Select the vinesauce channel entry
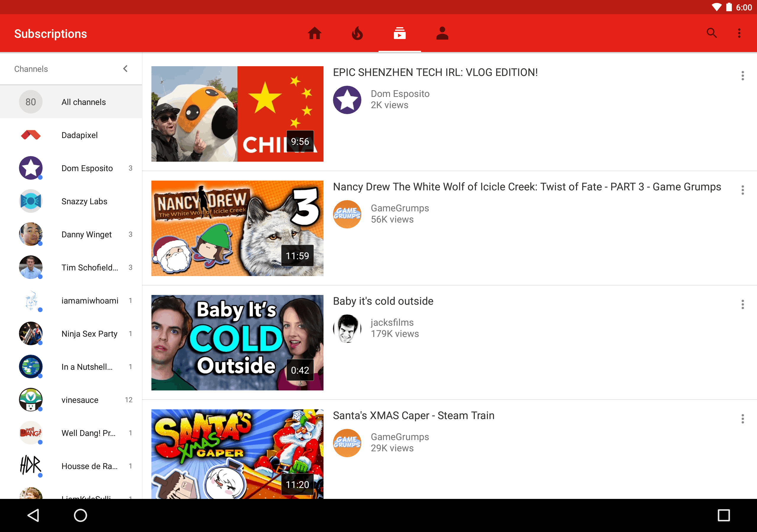 pos(80,400)
